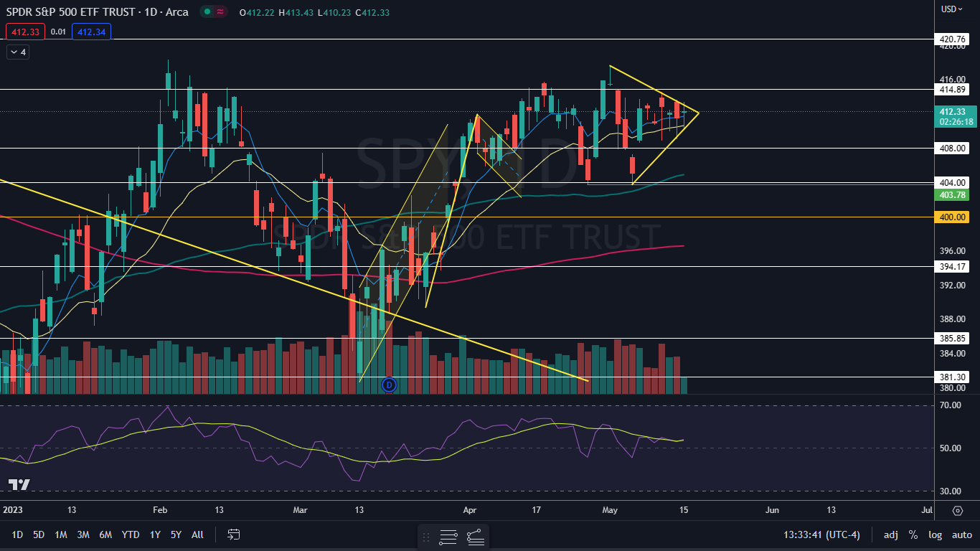Select the 3M date range
The height and width of the screenshot is (551, 980).
[83, 534]
